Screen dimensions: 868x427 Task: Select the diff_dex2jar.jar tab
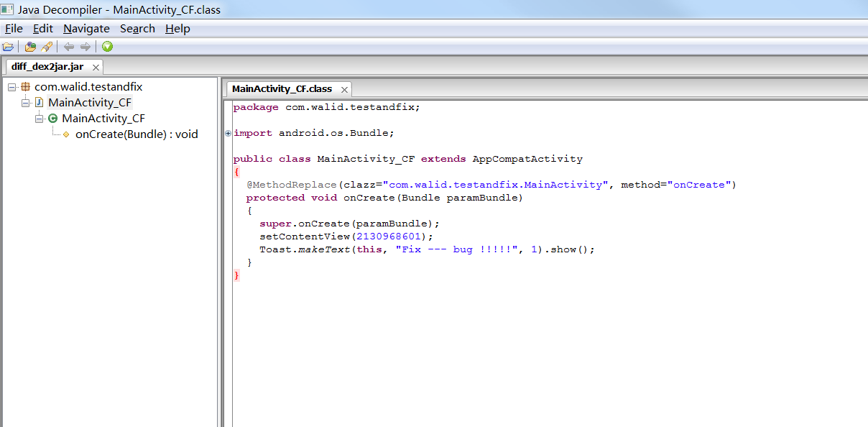[x=47, y=67]
